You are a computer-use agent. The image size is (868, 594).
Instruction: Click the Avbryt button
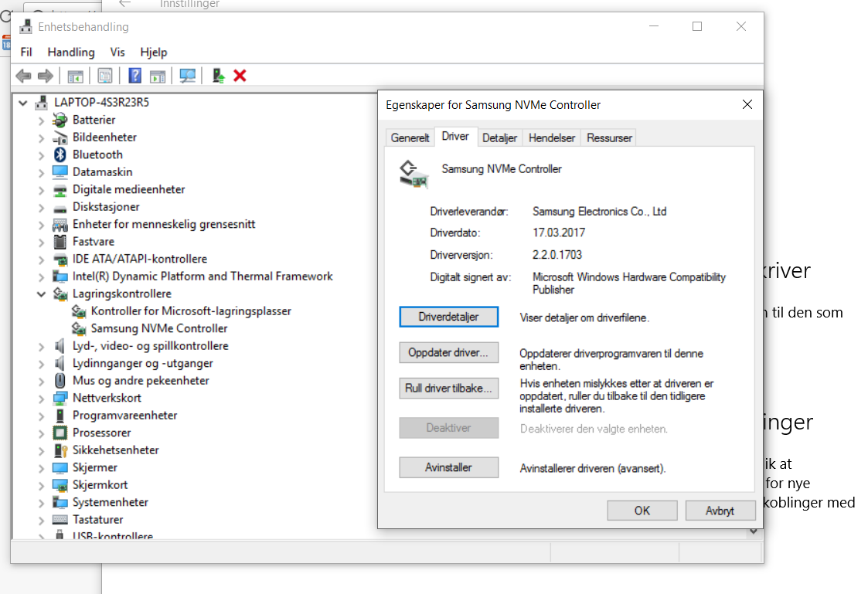[x=720, y=511]
